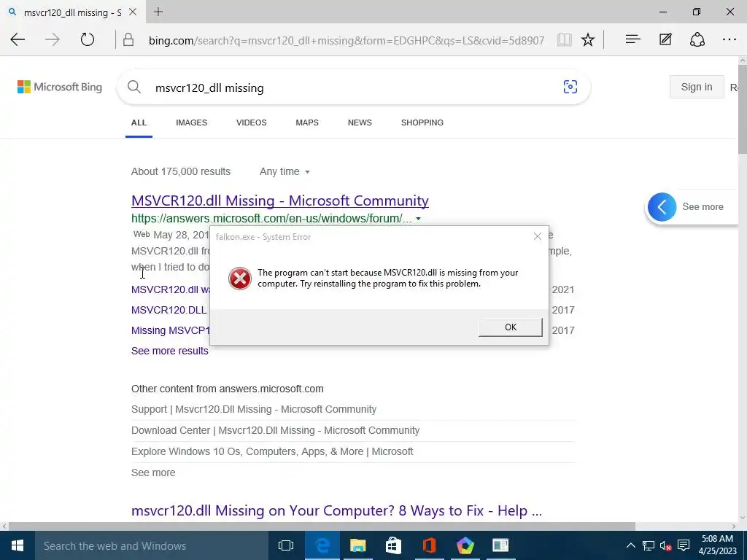Open Support | Msvcr120.Dll Missing link
The width and height of the screenshot is (747, 560).
[254, 409]
